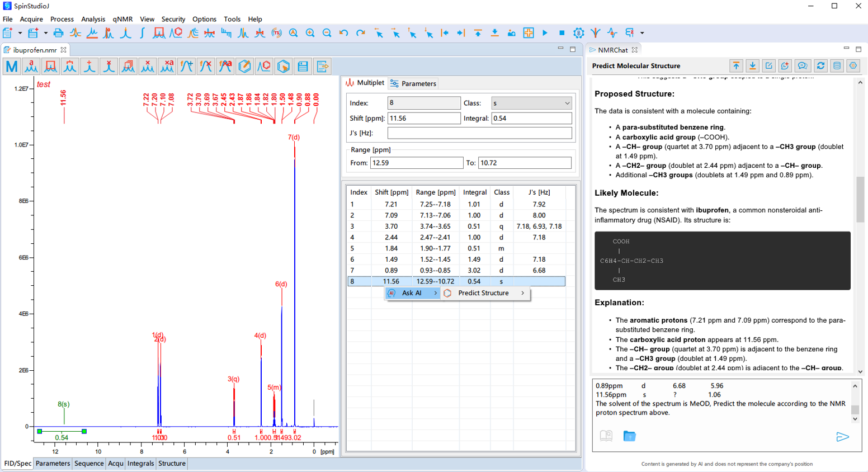Expand dropdown arrow at end of main toolbar
Viewport: 868px width, 472px height.
[x=642, y=33]
